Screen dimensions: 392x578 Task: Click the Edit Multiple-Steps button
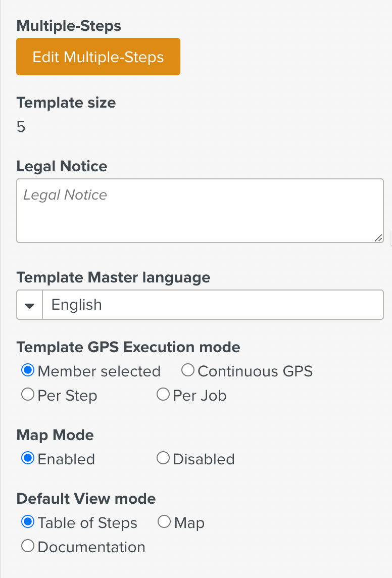[x=98, y=57]
